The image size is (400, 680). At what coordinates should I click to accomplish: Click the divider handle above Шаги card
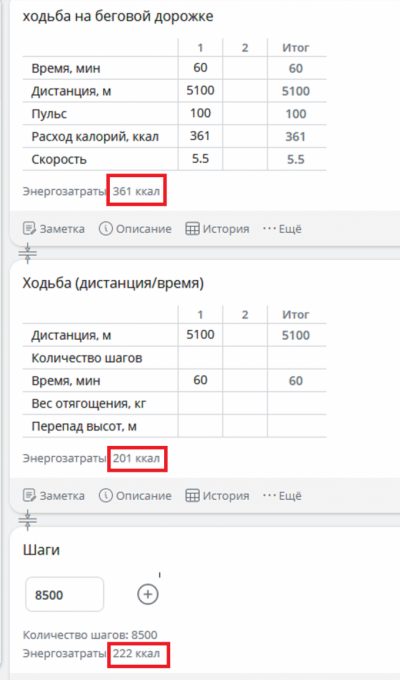28,520
